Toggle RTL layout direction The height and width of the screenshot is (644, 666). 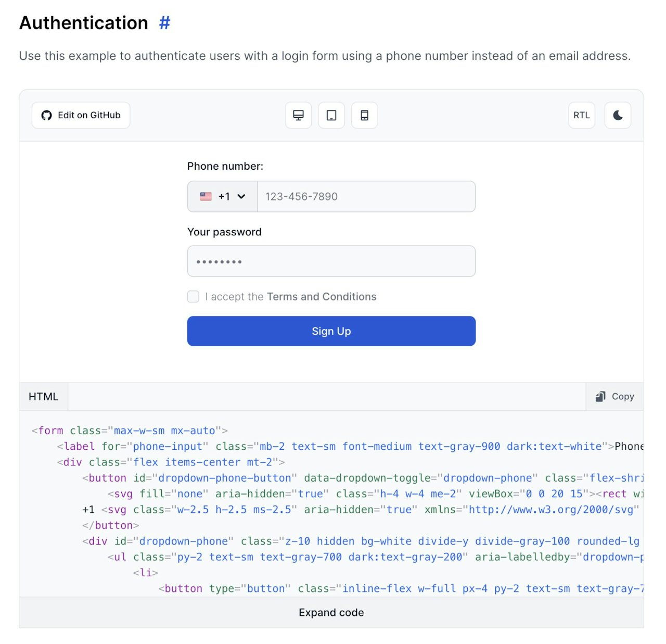pos(581,116)
